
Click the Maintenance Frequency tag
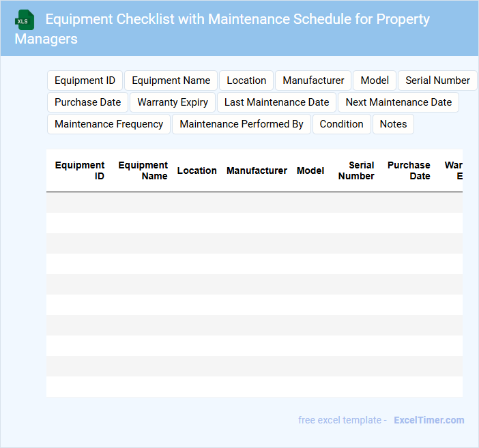coord(108,124)
